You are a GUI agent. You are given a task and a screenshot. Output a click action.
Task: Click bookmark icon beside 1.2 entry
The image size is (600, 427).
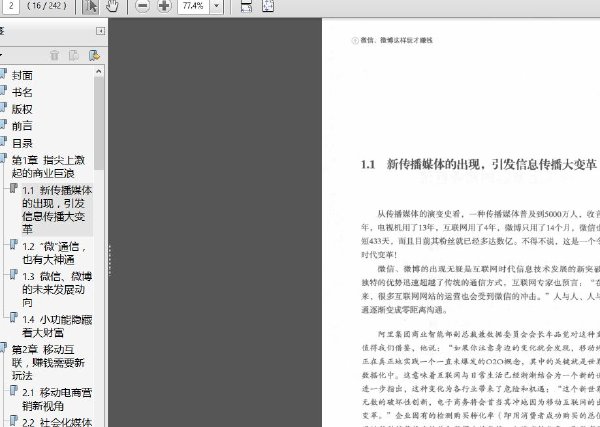[x=14, y=244]
